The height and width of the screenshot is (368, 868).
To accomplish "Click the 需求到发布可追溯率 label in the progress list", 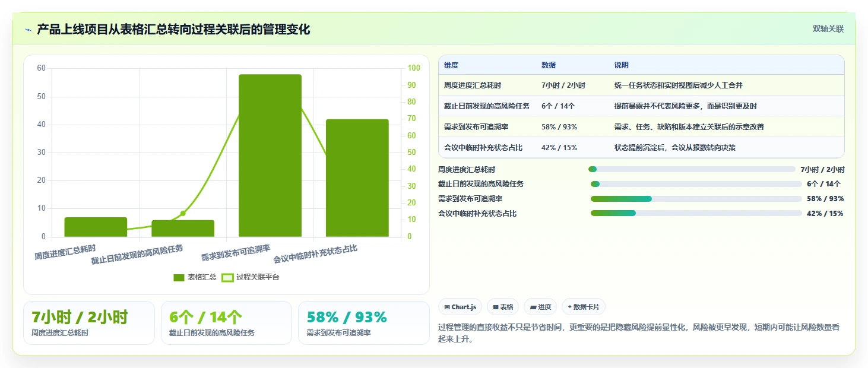I will pyautogui.click(x=470, y=198).
